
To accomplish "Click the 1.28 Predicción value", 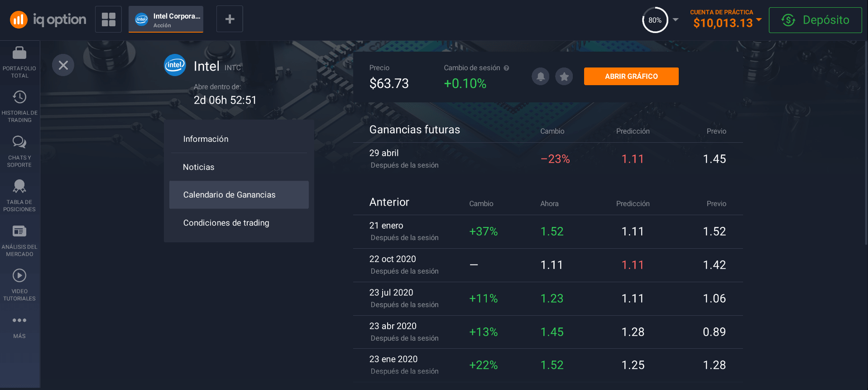I will point(633,332).
